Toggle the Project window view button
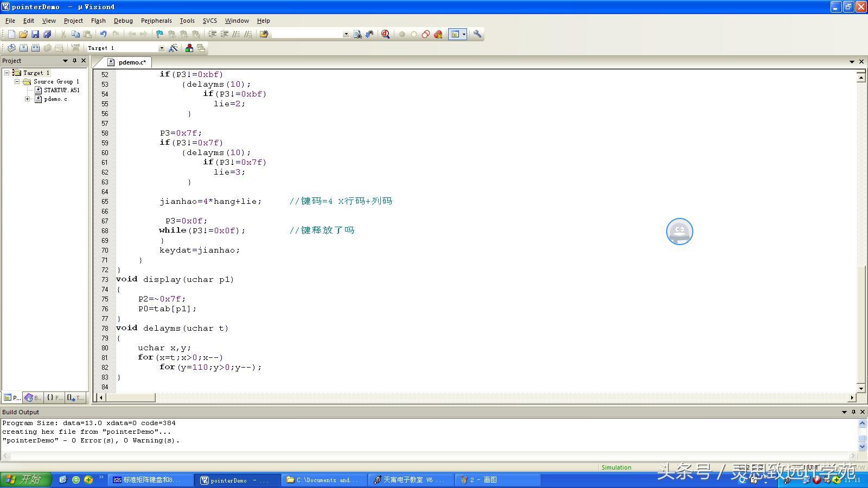Screen dimensions: 868x488 [455, 34]
